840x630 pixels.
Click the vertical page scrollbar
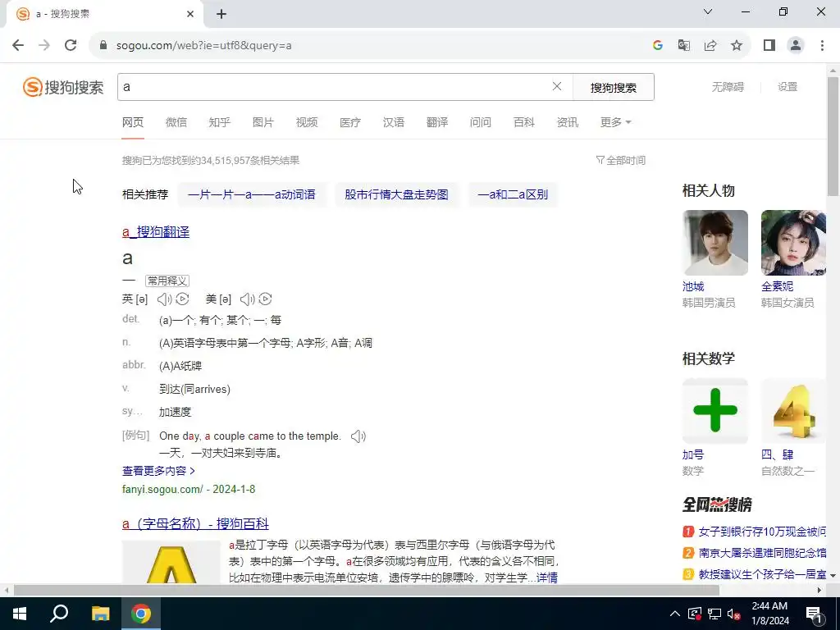click(833, 137)
